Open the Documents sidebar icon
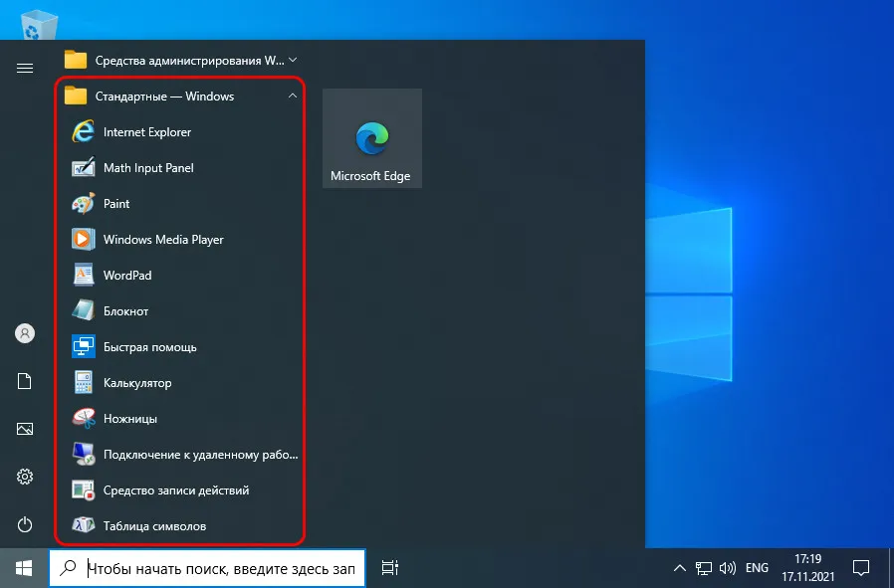Image resolution: width=894 pixels, height=588 pixels. click(25, 381)
